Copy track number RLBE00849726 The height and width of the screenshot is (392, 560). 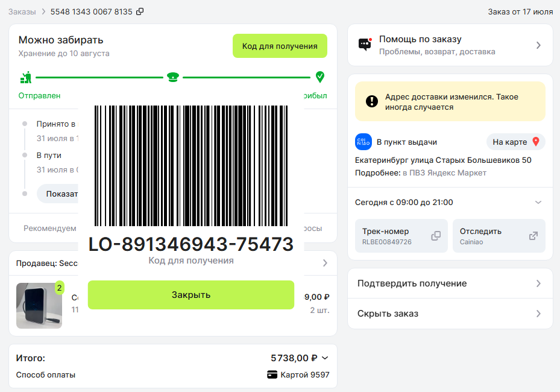point(436,236)
